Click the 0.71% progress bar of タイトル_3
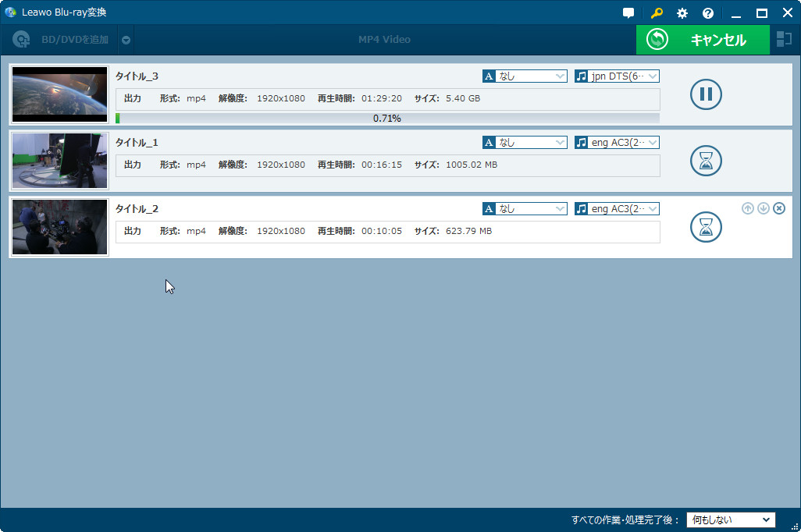The height and width of the screenshot is (532, 801). pyautogui.click(x=388, y=116)
